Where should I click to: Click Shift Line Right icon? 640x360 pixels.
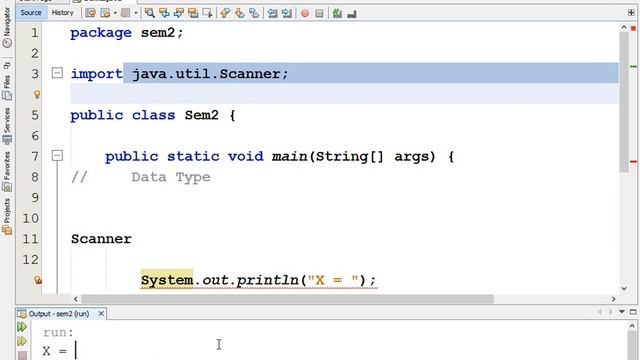point(287,13)
